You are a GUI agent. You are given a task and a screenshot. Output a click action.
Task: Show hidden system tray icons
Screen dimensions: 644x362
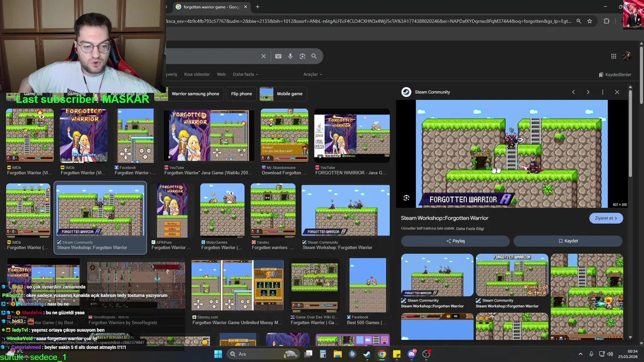pyautogui.click(x=580, y=354)
